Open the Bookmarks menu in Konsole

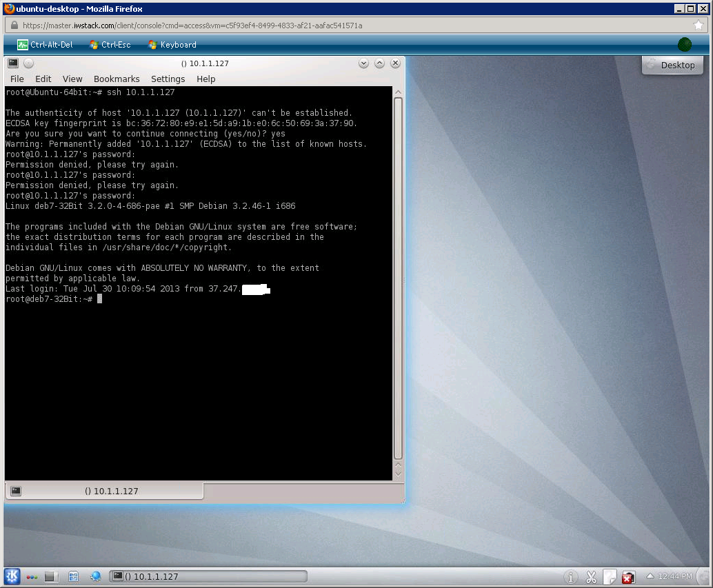(x=117, y=79)
